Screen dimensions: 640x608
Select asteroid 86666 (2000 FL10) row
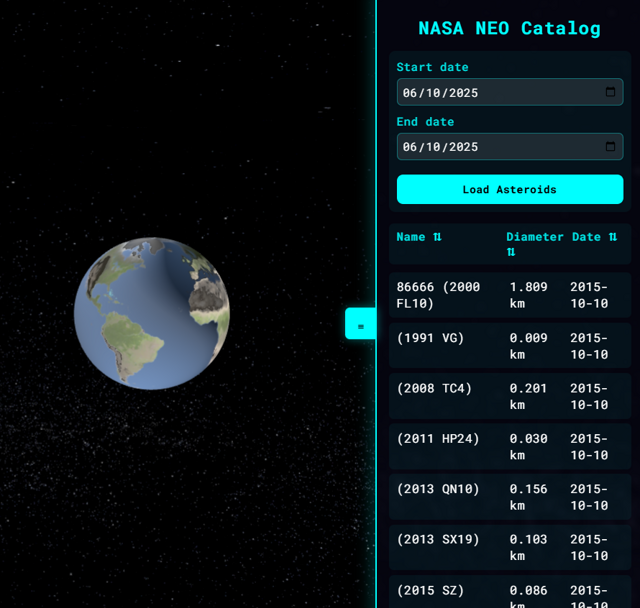coord(510,295)
